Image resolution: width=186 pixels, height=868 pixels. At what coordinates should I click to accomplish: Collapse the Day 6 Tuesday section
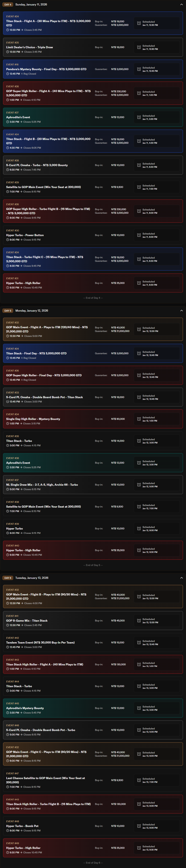click(181, 578)
